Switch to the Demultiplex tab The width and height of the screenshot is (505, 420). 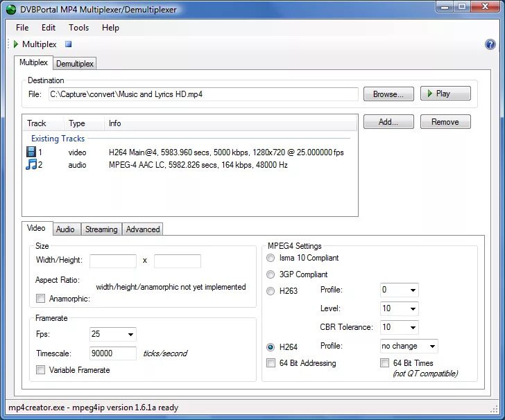[75, 63]
